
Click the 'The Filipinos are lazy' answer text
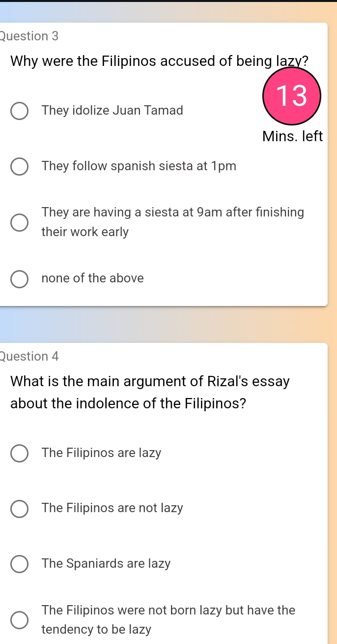pos(102,453)
